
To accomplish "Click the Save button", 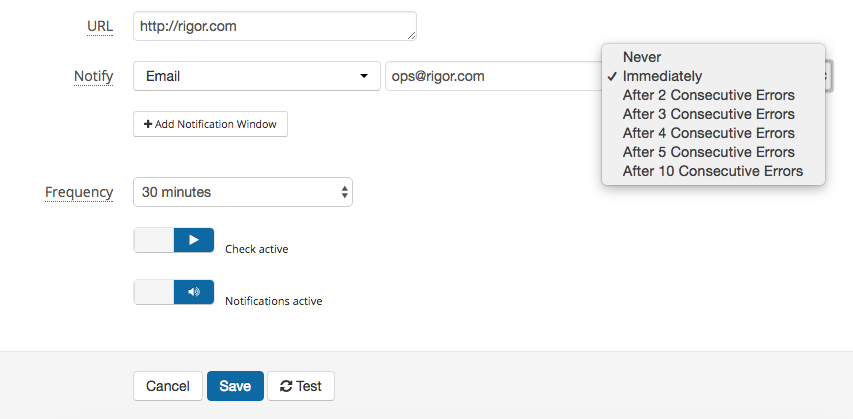I will tap(236, 386).
